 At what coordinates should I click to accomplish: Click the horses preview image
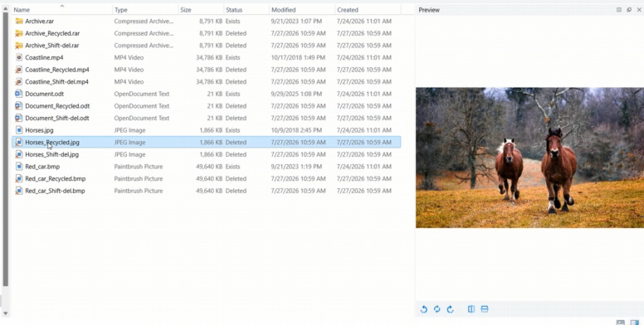click(529, 158)
